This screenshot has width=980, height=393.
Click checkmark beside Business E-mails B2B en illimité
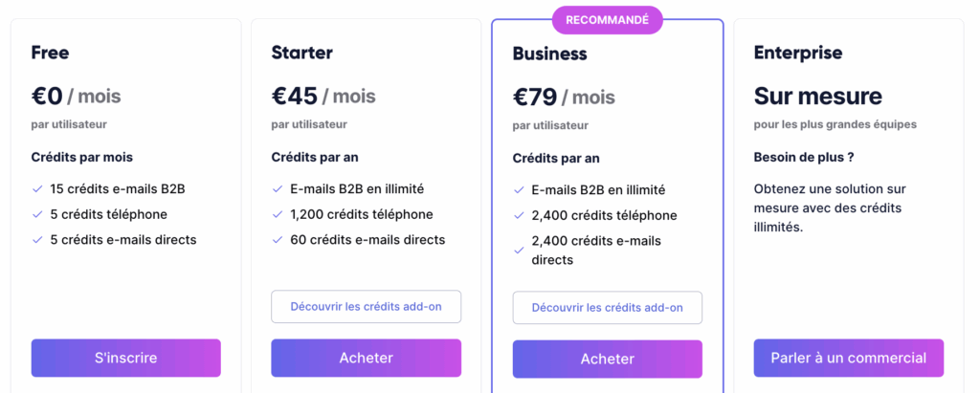pyautogui.click(x=519, y=190)
